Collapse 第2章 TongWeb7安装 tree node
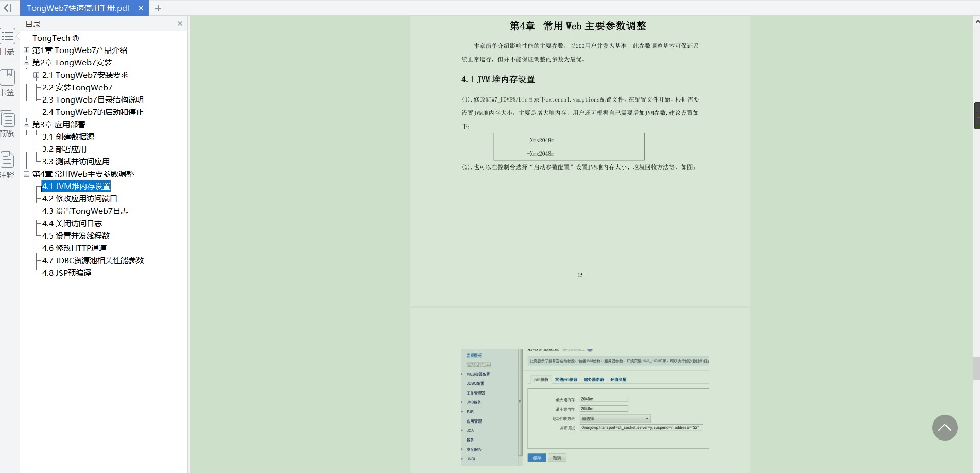The image size is (980, 473). tap(26, 63)
